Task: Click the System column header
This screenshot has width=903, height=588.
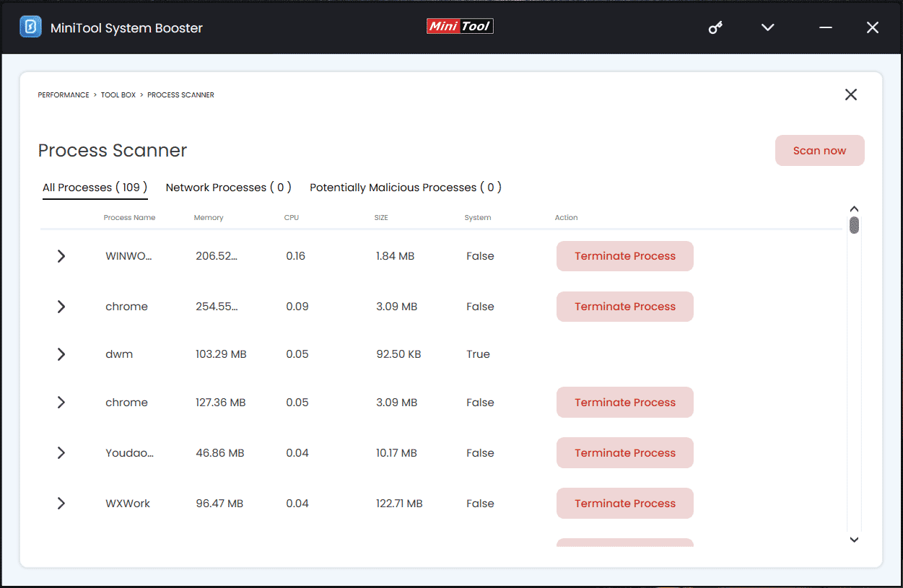Action: tap(478, 218)
